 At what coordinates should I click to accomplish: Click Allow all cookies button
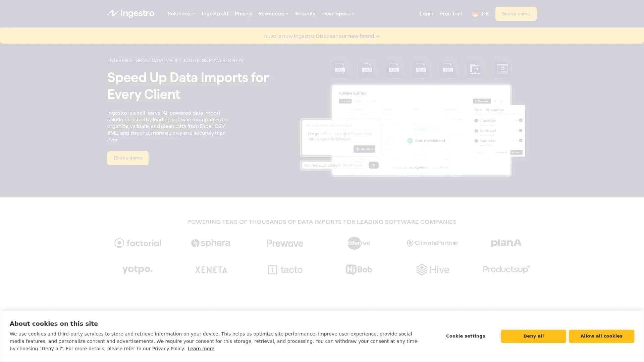[x=601, y=336]
